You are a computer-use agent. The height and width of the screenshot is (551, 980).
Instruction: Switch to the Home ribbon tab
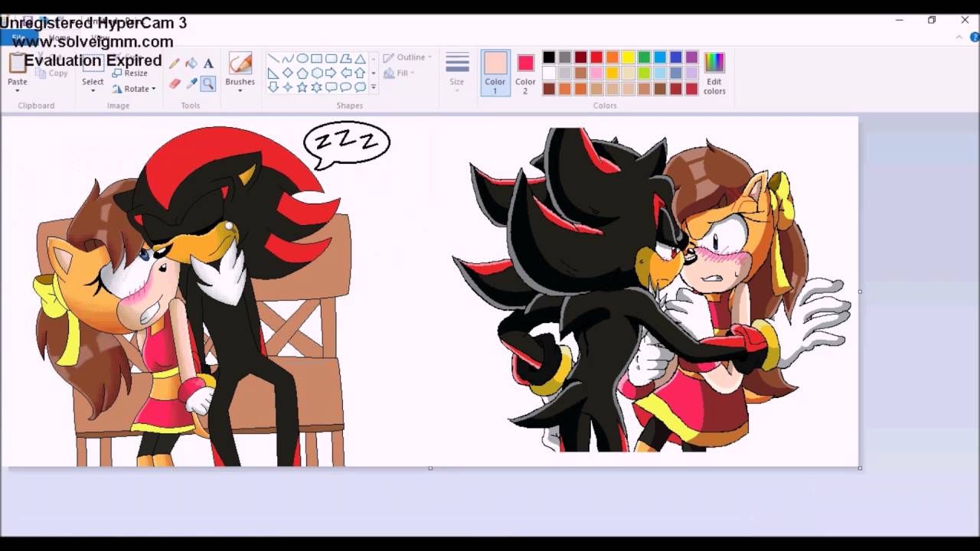click(x=60, y=37)
